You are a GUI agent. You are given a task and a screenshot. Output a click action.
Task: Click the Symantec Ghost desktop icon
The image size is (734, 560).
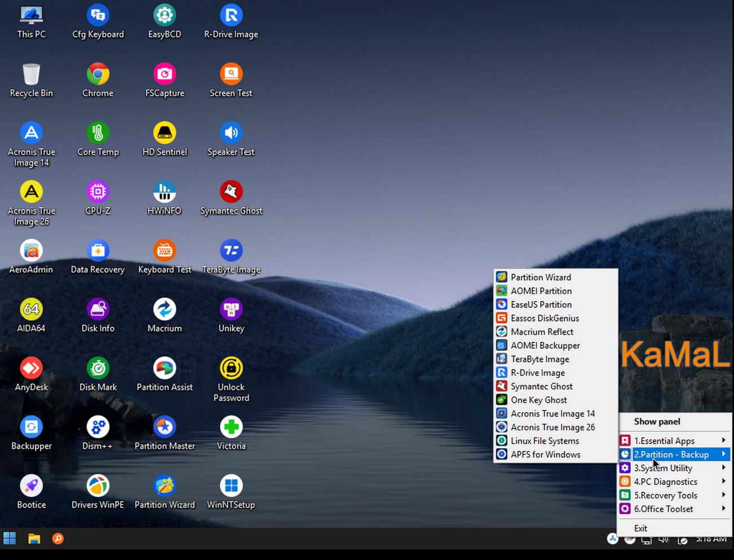[x=231, y=199]
